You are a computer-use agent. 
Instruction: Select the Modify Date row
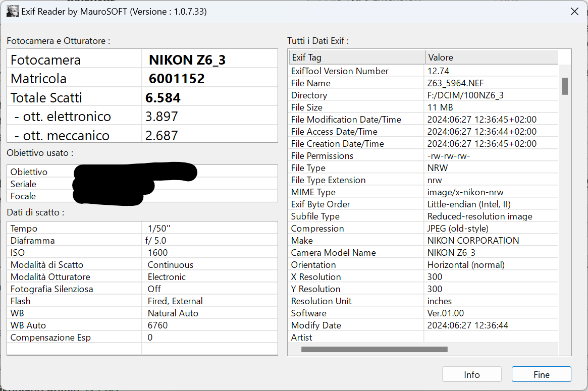423,325
